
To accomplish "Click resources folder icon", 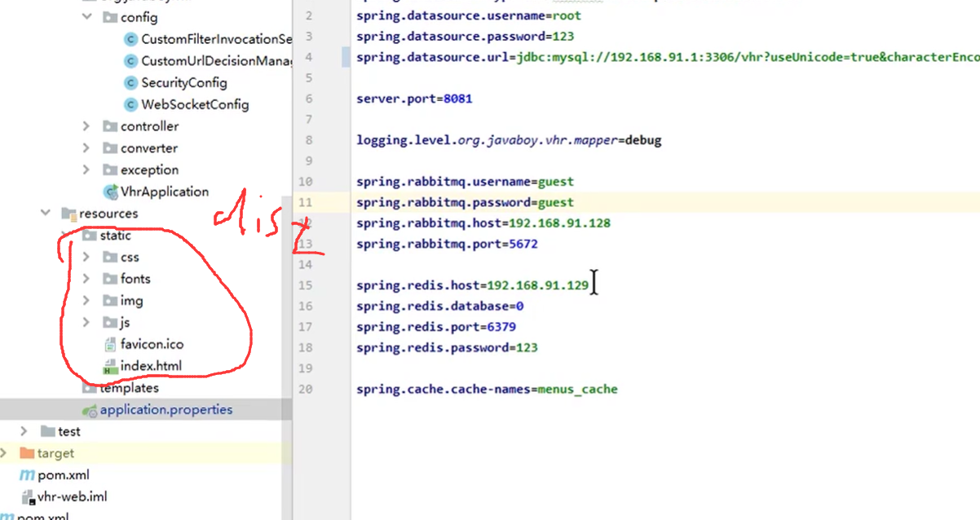I will click(68, 214).
